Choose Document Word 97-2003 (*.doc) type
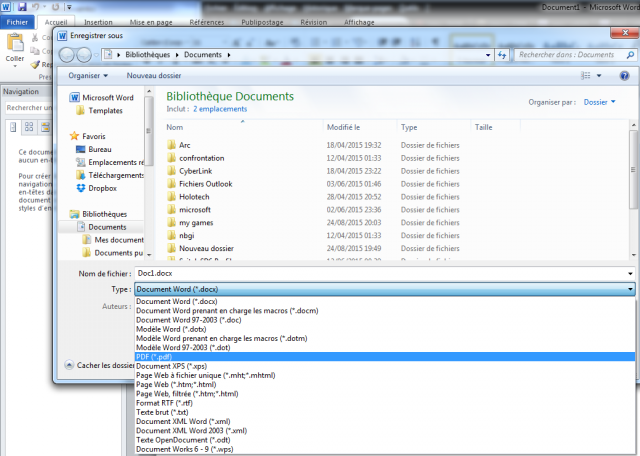The image size is (640, 456). pos(385,320)
